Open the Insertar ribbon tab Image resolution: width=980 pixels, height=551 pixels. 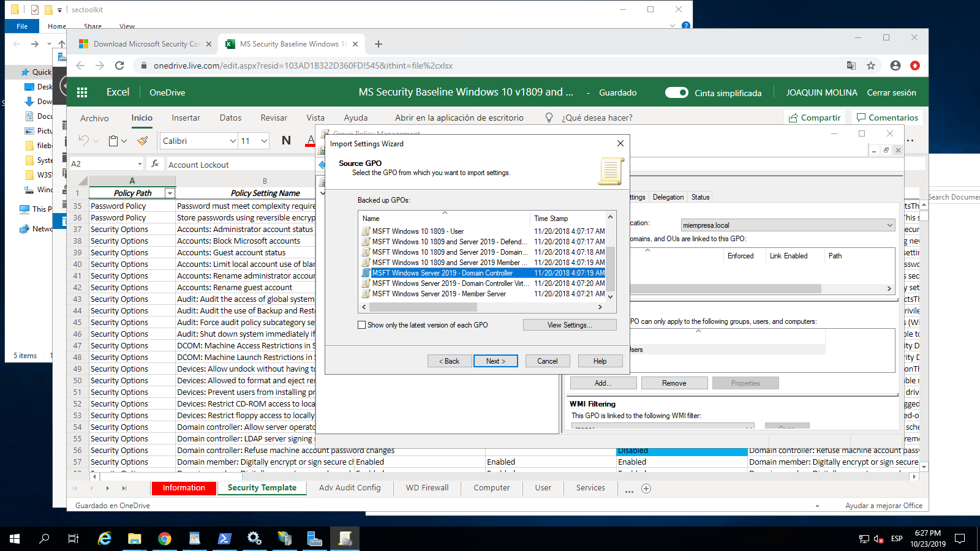click(x=186, y=118)
